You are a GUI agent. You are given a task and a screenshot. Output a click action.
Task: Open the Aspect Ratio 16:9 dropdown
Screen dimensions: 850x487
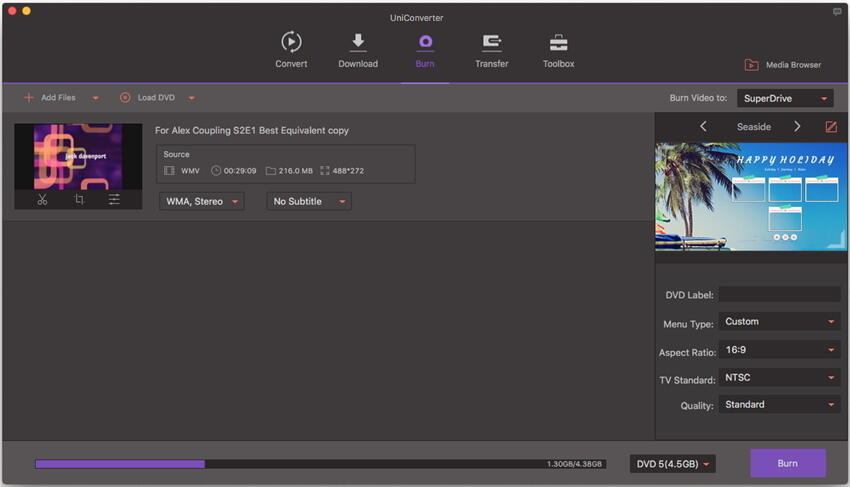pyautogui.click(x=780, y=350)
